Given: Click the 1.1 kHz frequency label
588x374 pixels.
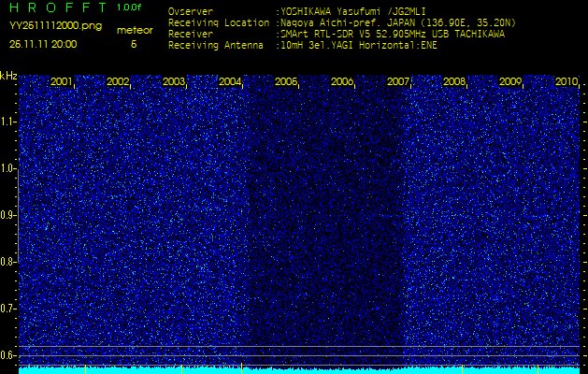Looking at the screenshot, I should [x=7, y=122].
